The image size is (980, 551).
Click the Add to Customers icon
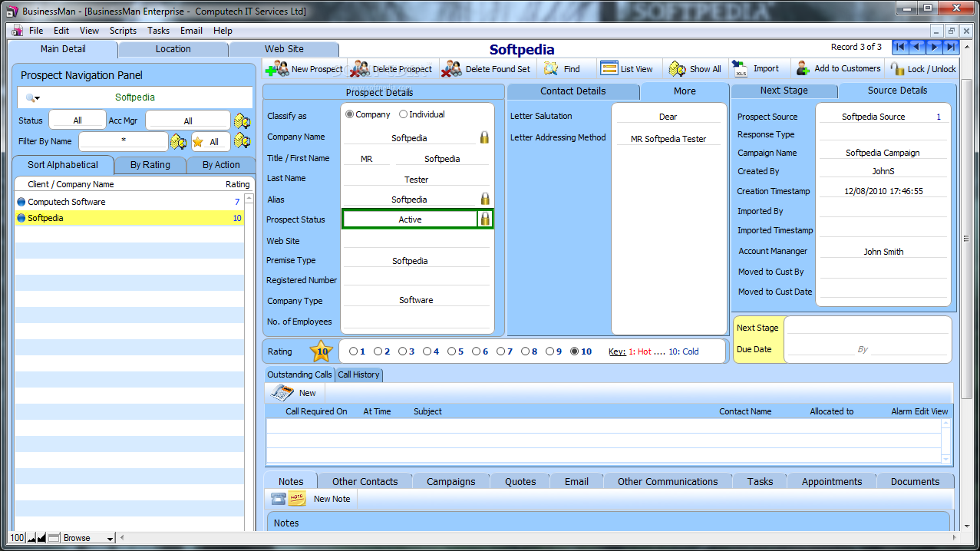[x=803, y=68]
